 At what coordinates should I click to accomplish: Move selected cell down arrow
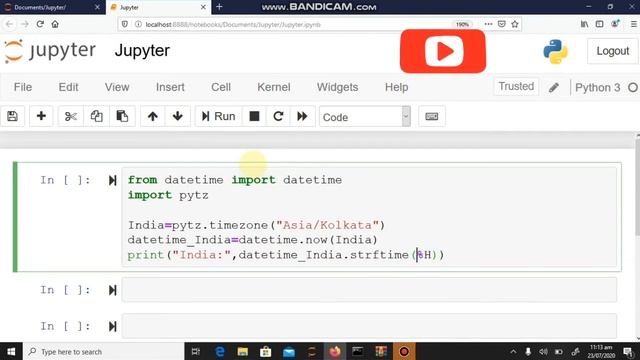(178, 116)
